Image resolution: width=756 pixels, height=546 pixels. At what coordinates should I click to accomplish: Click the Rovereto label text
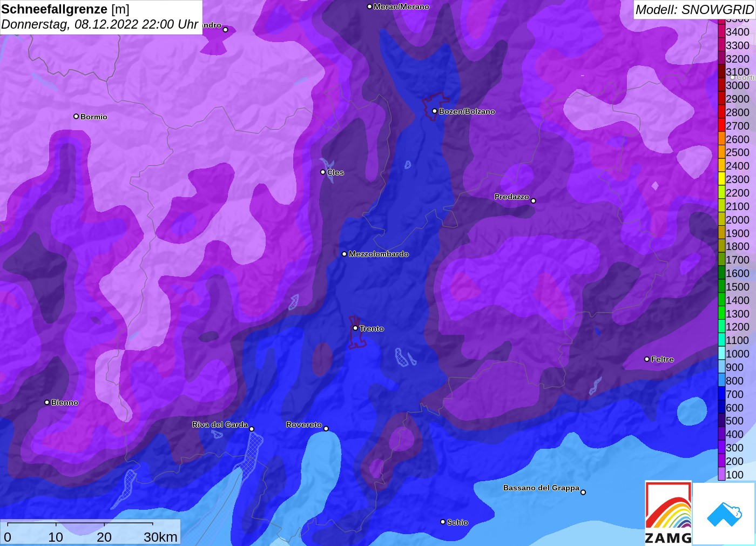coord(304,424)
